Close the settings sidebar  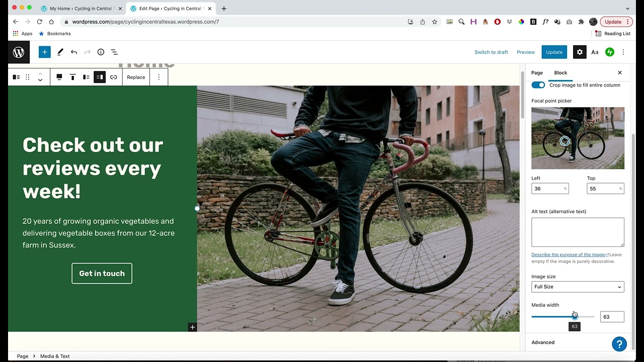click(620, 73)
